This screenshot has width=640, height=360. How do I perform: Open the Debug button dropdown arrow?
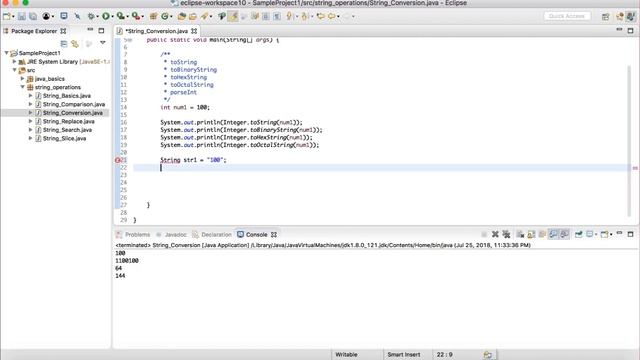click(98, 17)
